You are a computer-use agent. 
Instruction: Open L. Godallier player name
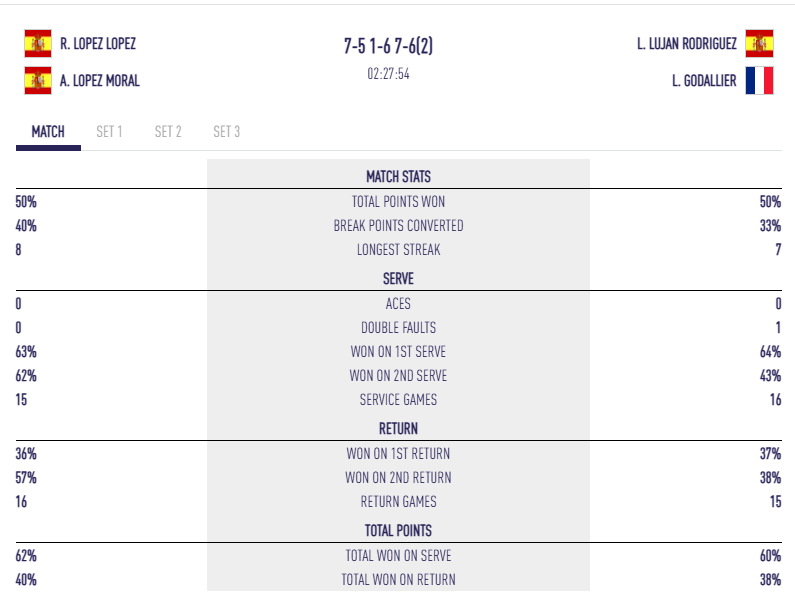[704, 81]
